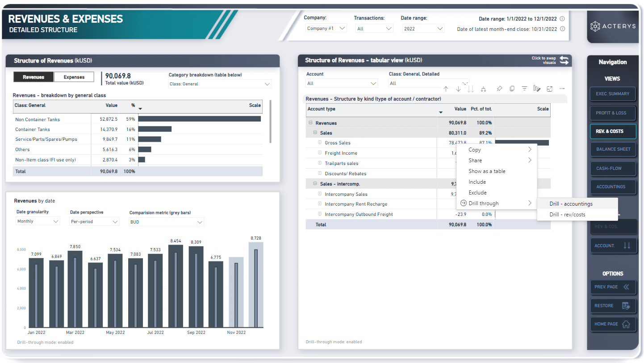Pin the revenues tabular visual
Viewport: 644px width, 363px height.
pos(499,89)
